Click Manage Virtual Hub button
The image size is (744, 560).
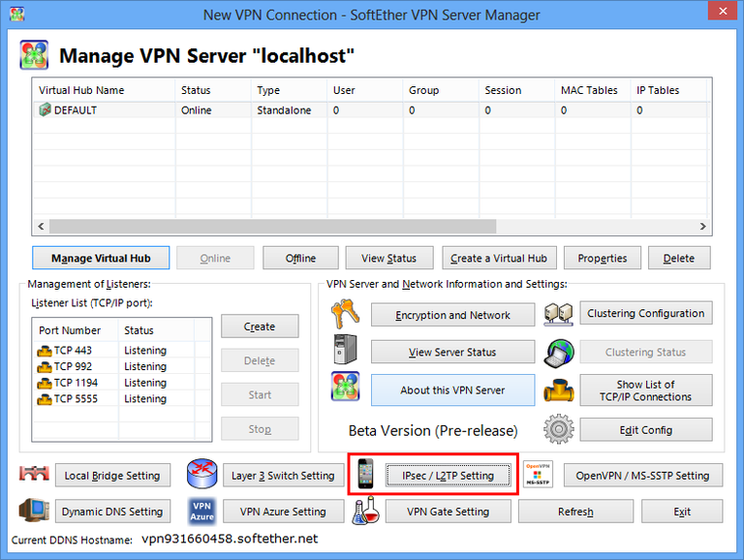click(x=101, y=258)
